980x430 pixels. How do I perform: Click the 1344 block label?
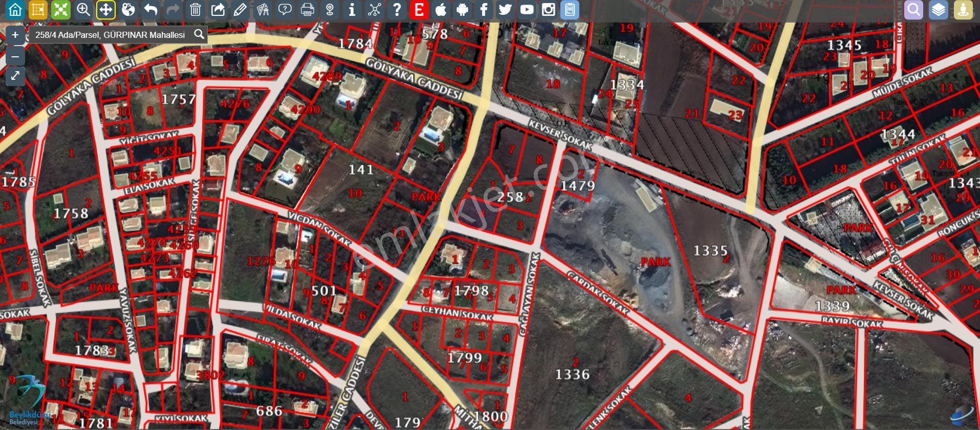click(x=898, y=134)
